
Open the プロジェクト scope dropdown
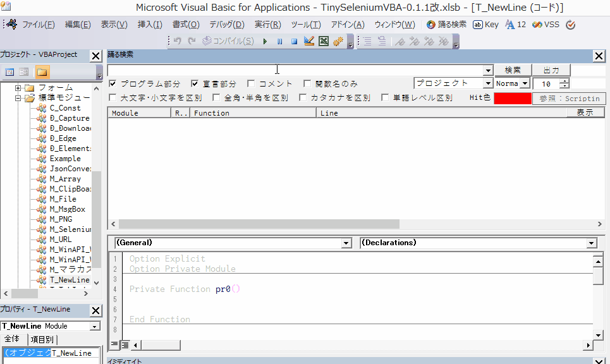[x=488, y=83]
